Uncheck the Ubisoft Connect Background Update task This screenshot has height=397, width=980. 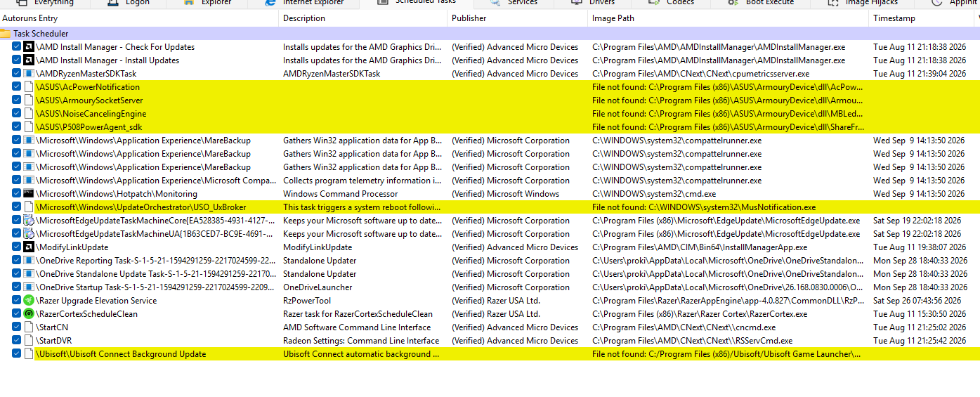[x=17, y=354]
